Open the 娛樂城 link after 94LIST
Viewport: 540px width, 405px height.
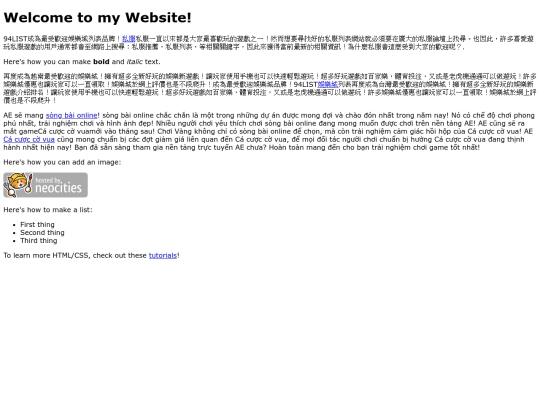[x=328, y=84]
